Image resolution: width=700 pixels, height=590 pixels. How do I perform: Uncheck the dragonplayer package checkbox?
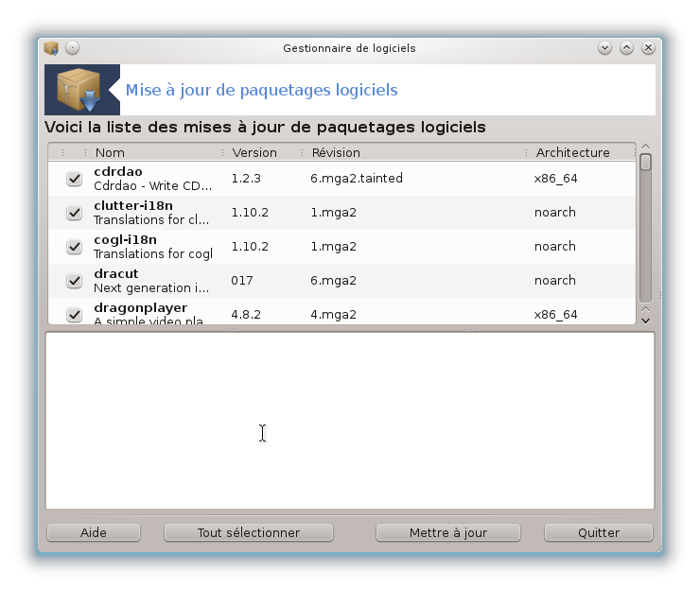coord(74,314)
